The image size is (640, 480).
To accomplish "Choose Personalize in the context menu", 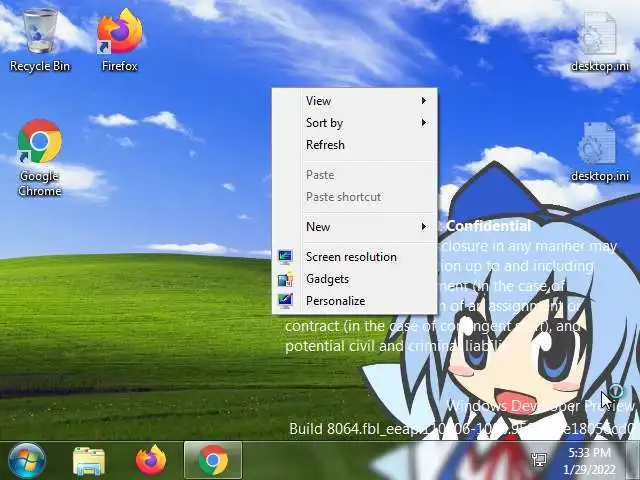I will tap(355, 301).
